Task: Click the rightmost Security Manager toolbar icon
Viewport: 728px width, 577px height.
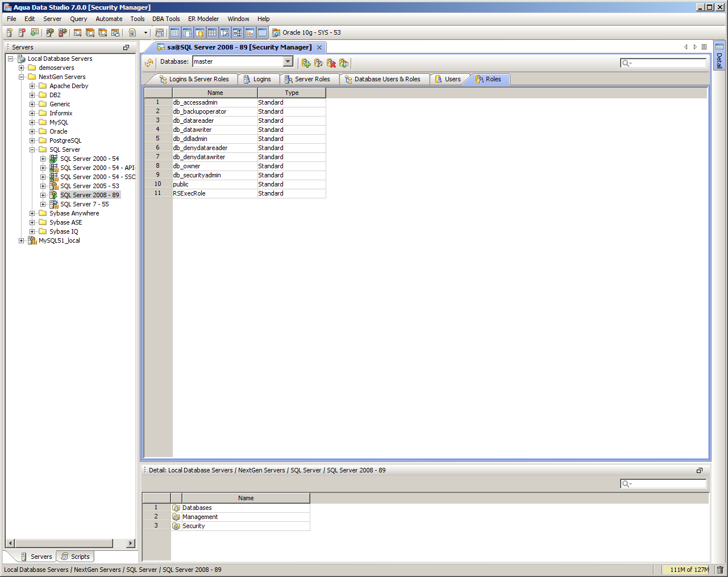Action: (x=343, y=63)
